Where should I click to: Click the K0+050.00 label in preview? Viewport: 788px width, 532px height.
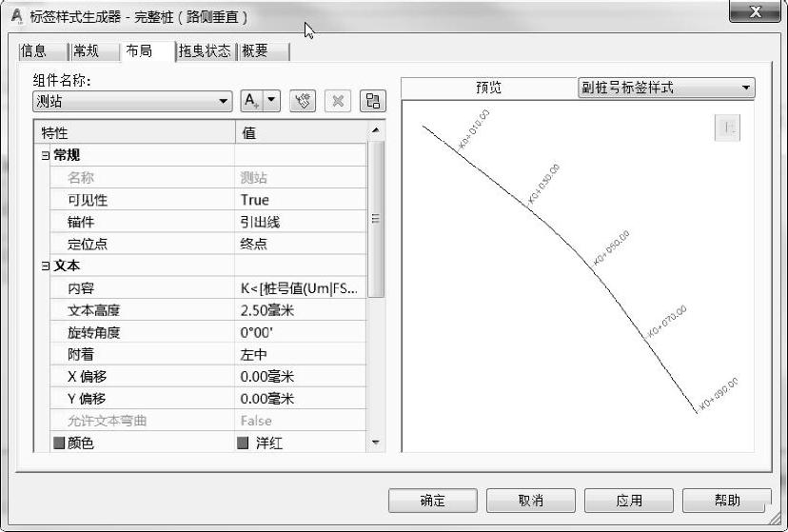[x=611, y=248]
